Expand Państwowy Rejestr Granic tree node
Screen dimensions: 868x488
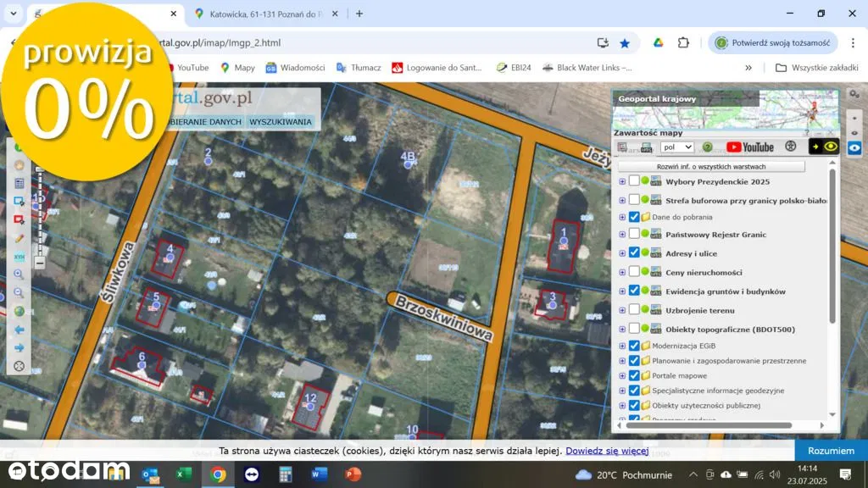622,234
